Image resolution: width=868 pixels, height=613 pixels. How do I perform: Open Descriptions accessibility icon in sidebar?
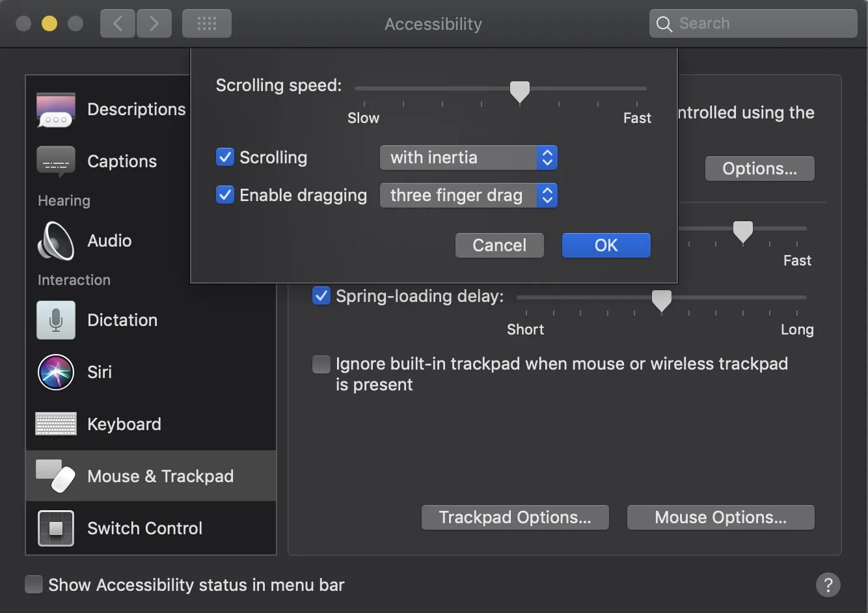(x=56, y=109)
